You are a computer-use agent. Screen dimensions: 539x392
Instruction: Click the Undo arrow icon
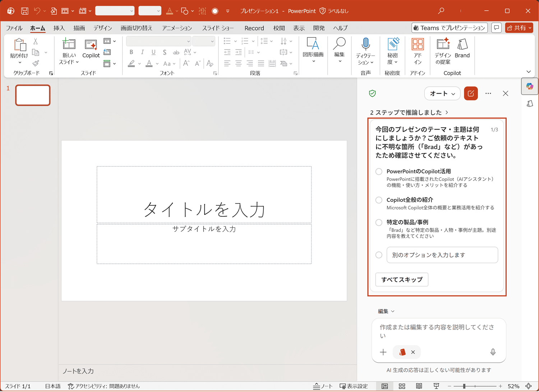coord(37,11)
